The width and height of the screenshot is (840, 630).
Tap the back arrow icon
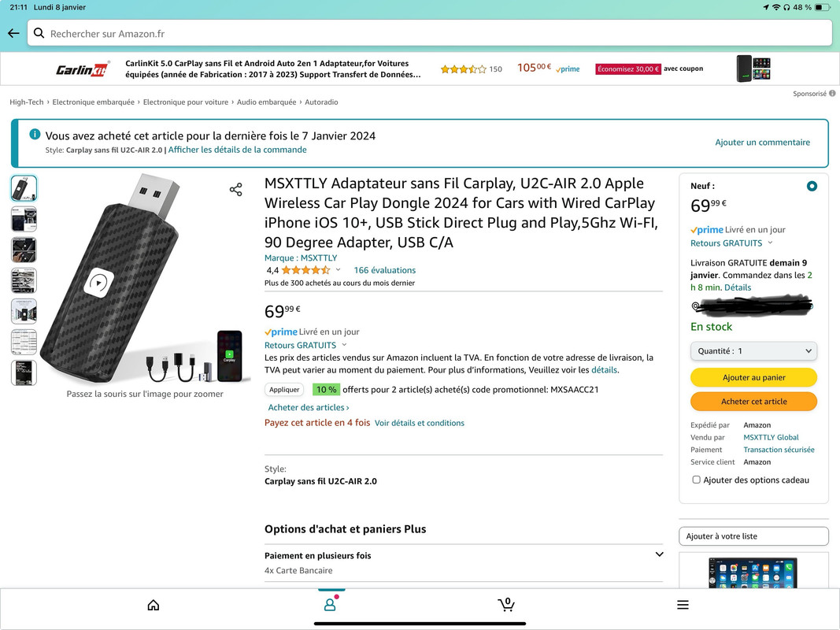(x=13, y=33)
